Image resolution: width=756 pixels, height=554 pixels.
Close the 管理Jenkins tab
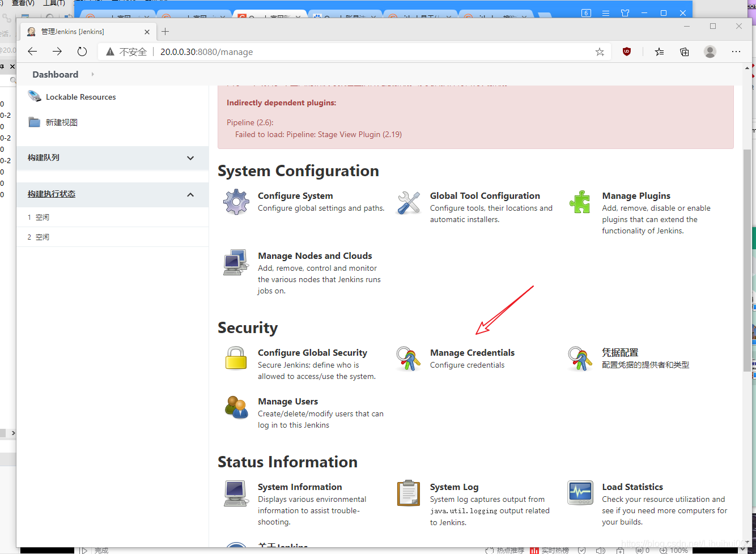point(147,32)
